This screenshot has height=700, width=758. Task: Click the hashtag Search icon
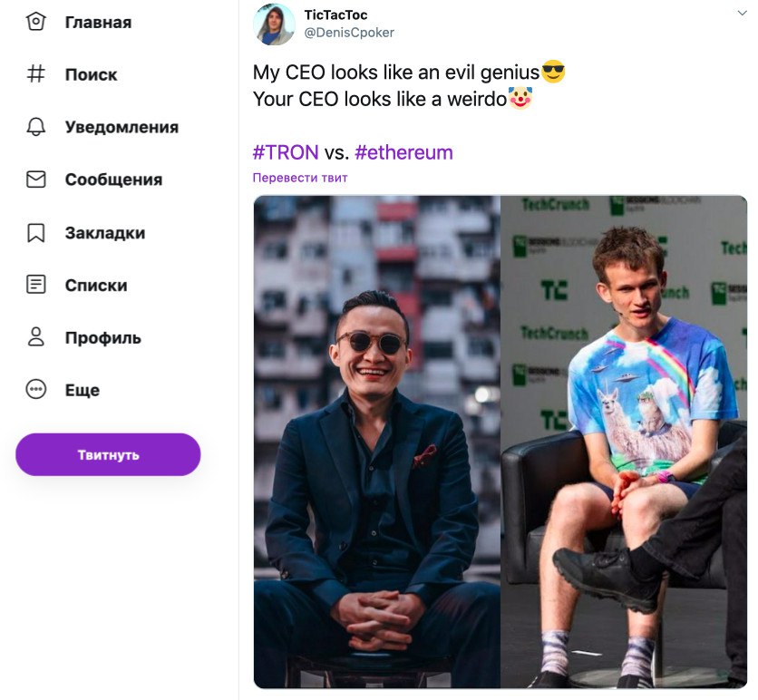tap(36, 74)
